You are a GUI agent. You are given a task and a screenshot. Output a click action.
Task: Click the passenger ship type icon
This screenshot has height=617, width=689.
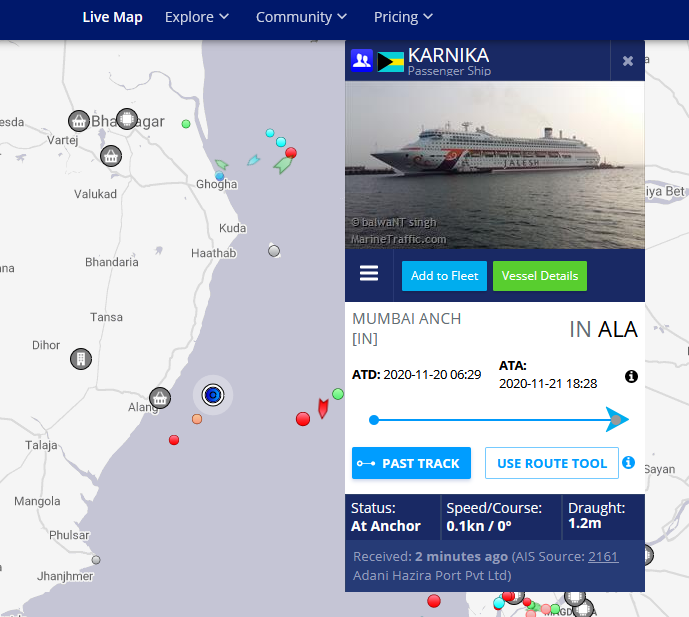coord(362,60)
